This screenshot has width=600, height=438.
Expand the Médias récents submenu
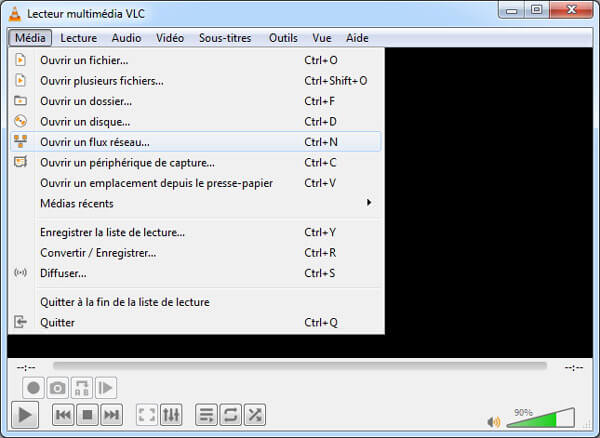(x=196, y=203)
